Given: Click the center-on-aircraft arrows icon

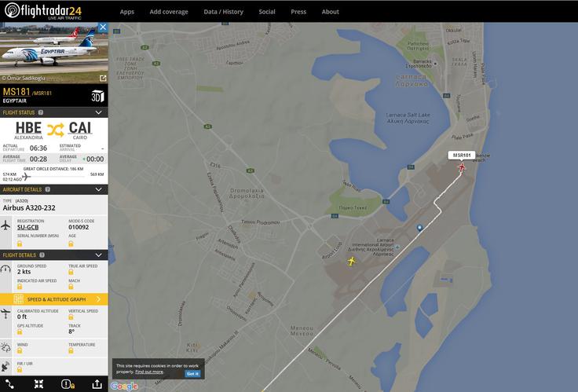Looking at the screenshot, I should (38, 384).
